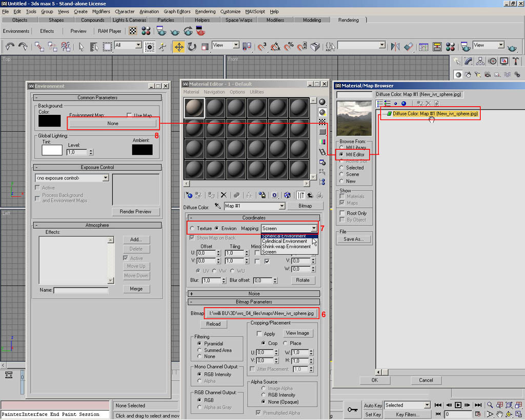Viewport: 525px width, 420px height.
Task: Activate the Select and Move tool
Action: [179, 47]
